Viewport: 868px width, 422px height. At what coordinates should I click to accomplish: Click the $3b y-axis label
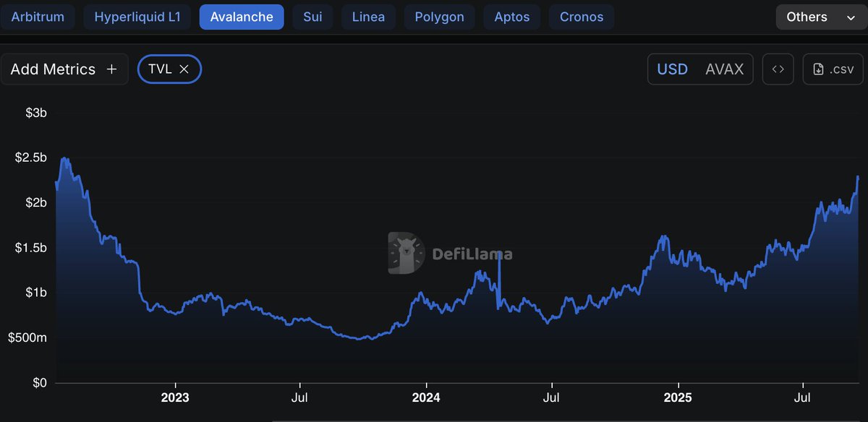(36, 113)
